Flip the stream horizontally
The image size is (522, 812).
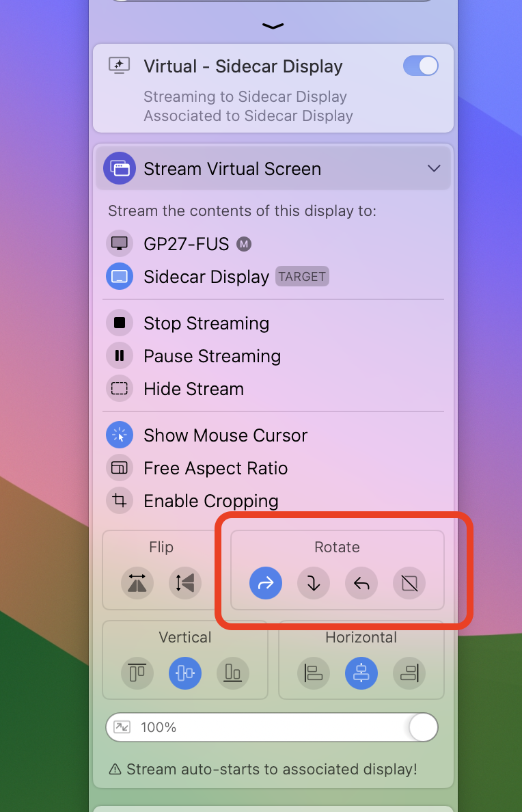[137, 583]
